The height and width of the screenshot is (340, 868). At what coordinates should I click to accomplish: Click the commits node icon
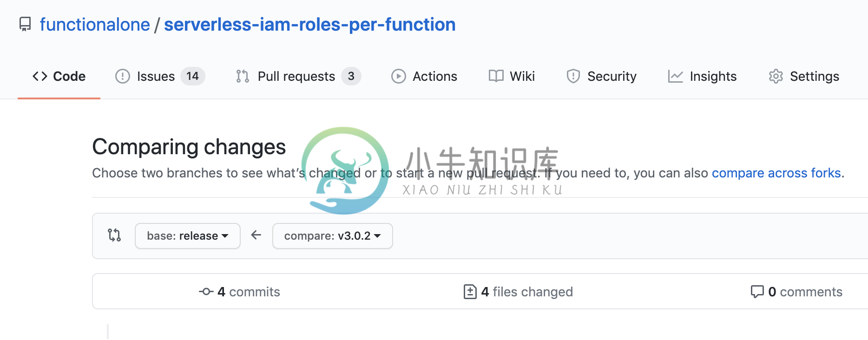[206, 292]
